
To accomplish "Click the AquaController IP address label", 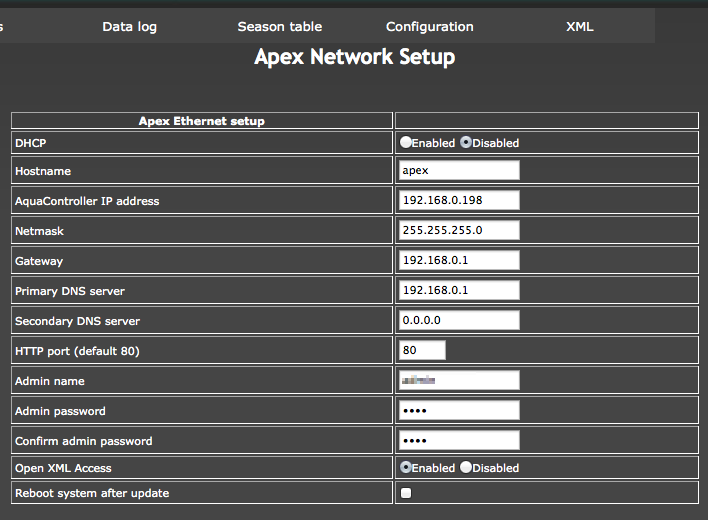I will click(x=87, y=201).
